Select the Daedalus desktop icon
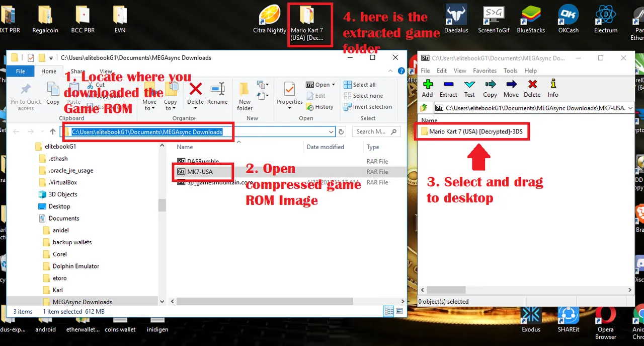Viewport: 644px width, 346px height. [x=456, y=20]
